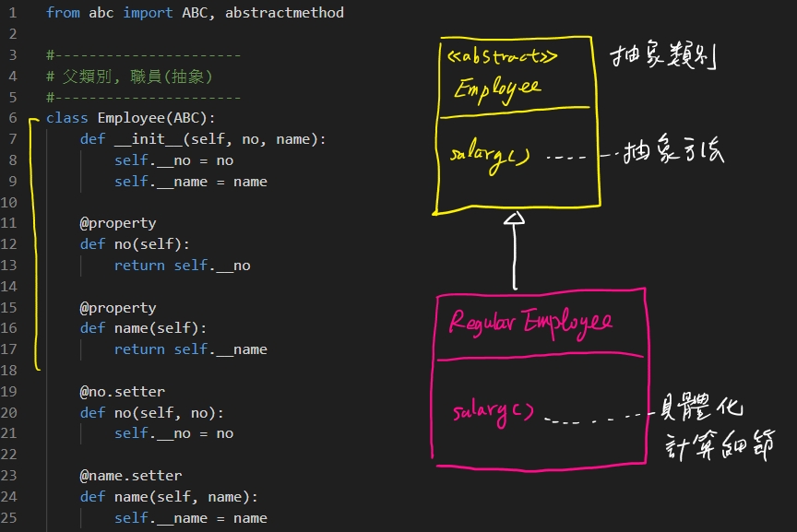Viewport: 797px width, 532px height.
Task: Place cursor on the Employee class name
Action: coord(130,118)
